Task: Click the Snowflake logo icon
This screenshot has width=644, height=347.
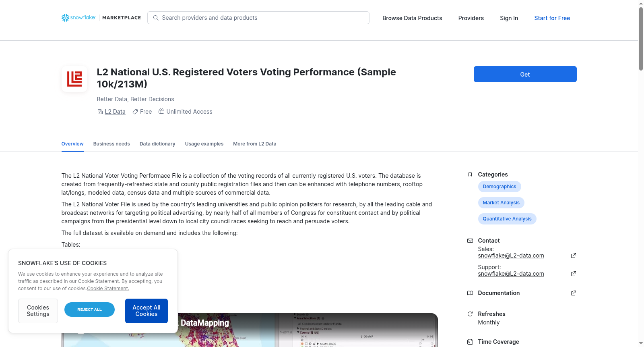Action: (x=65, y=18)
